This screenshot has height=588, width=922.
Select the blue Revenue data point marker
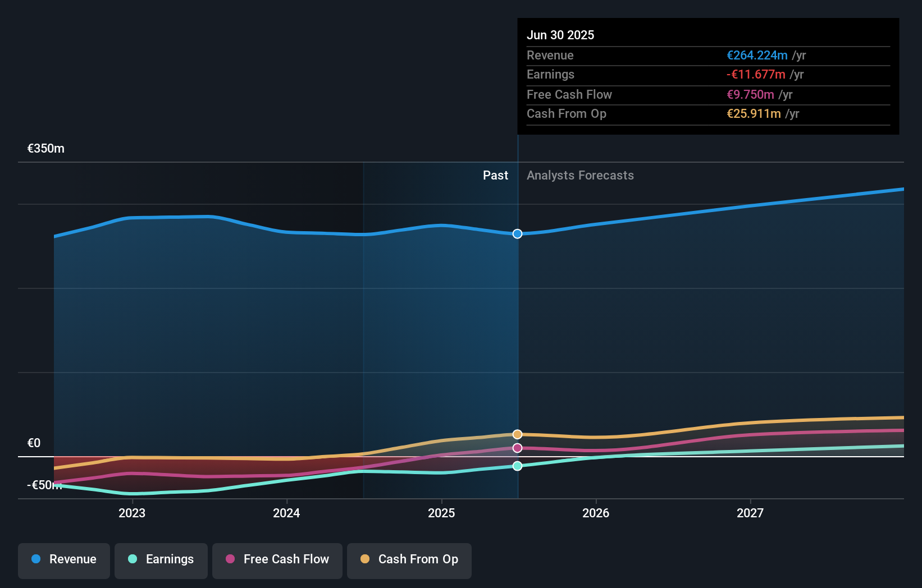click(x=517, y=234)
